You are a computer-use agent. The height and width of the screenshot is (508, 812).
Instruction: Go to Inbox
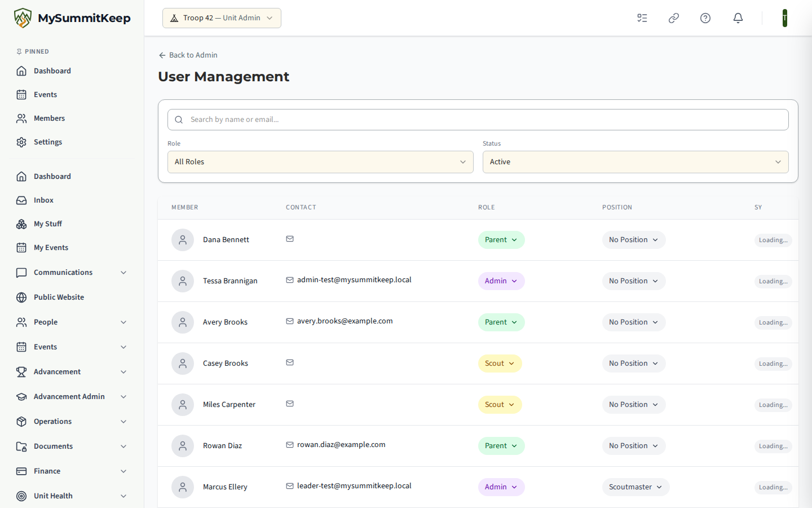72,200
